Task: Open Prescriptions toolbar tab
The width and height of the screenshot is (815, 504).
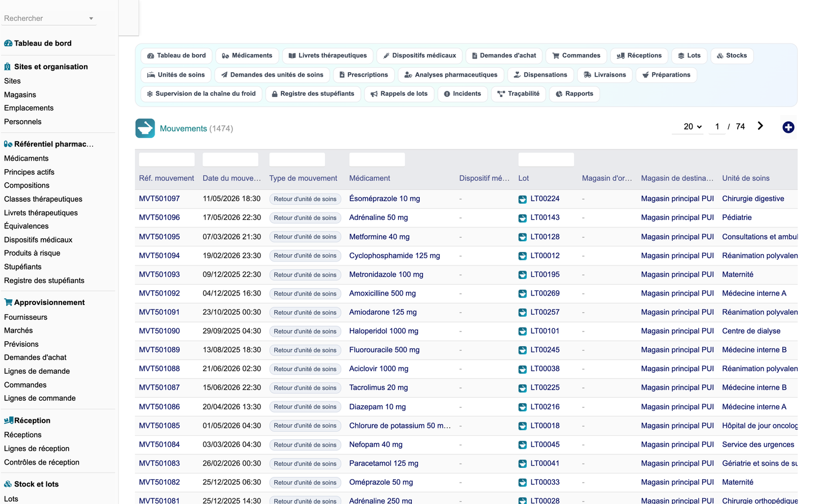Action: (x=364, y=75)
